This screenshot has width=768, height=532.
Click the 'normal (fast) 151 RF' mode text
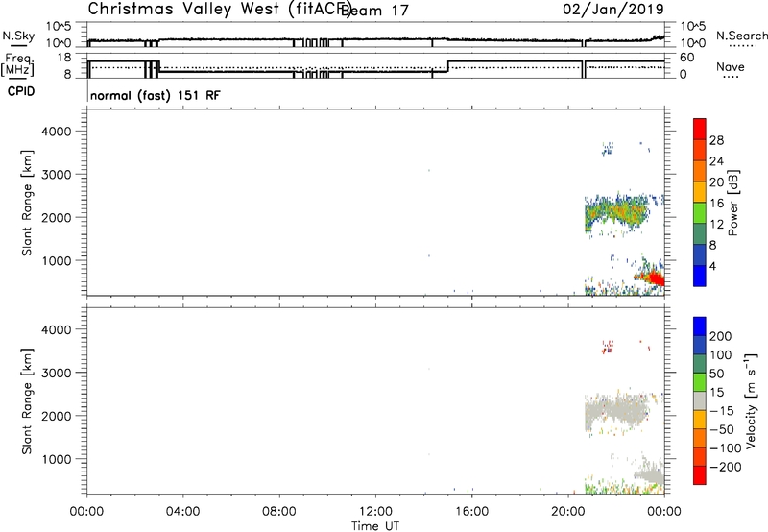(x=156, y=95)
